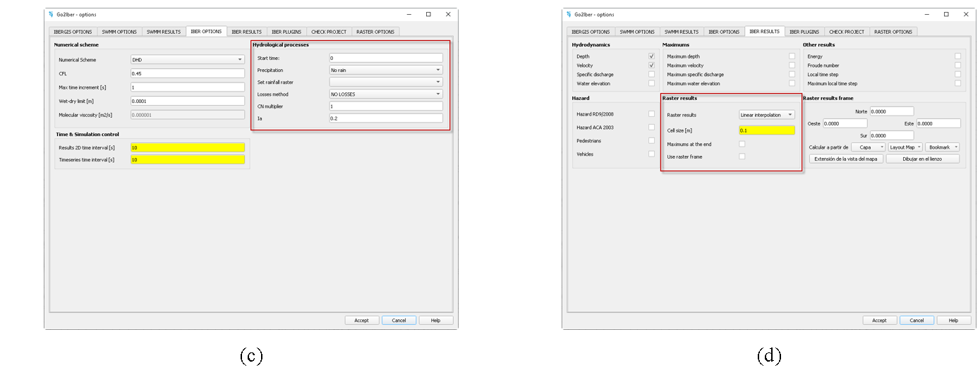
Task: Expand the Losses method dropdown
Action: pyautogui.click(x=386, y=94)
